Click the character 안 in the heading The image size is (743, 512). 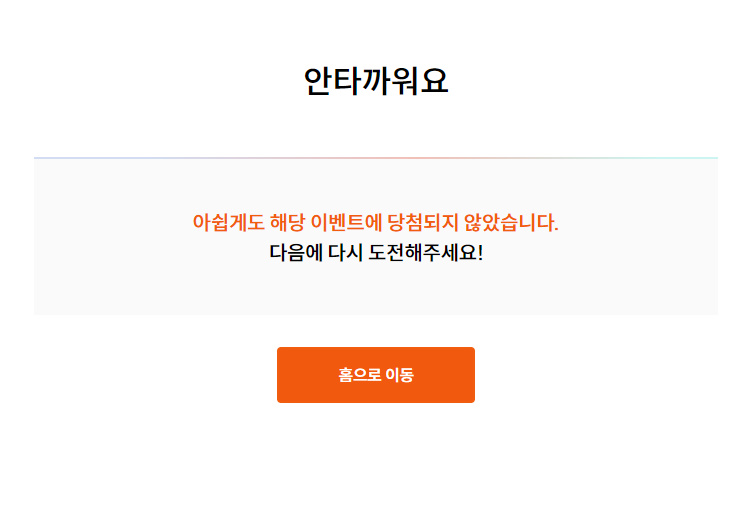(318, 81)
